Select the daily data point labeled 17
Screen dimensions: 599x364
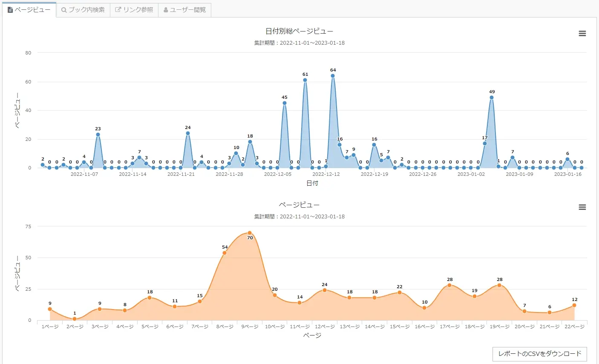pos(485,143)
